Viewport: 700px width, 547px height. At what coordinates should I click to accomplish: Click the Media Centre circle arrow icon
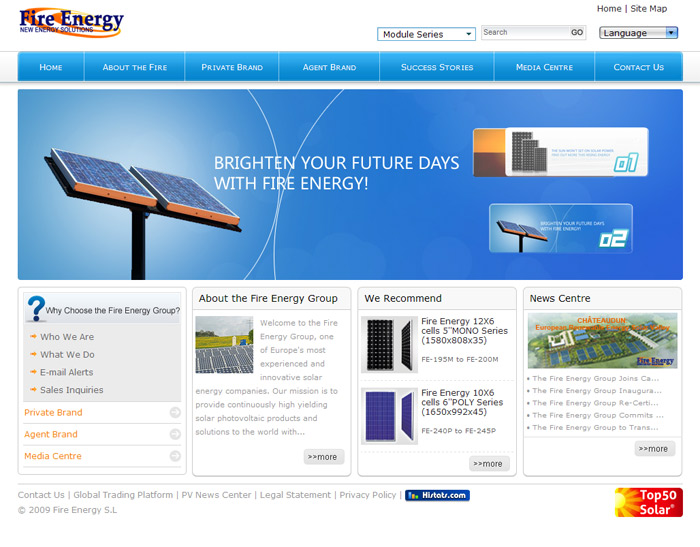click(175, 456)
